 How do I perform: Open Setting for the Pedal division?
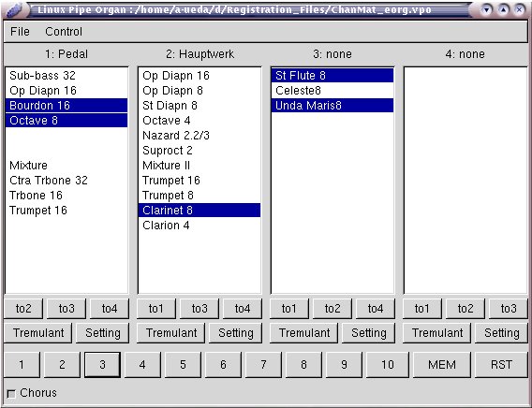point(103,333)
